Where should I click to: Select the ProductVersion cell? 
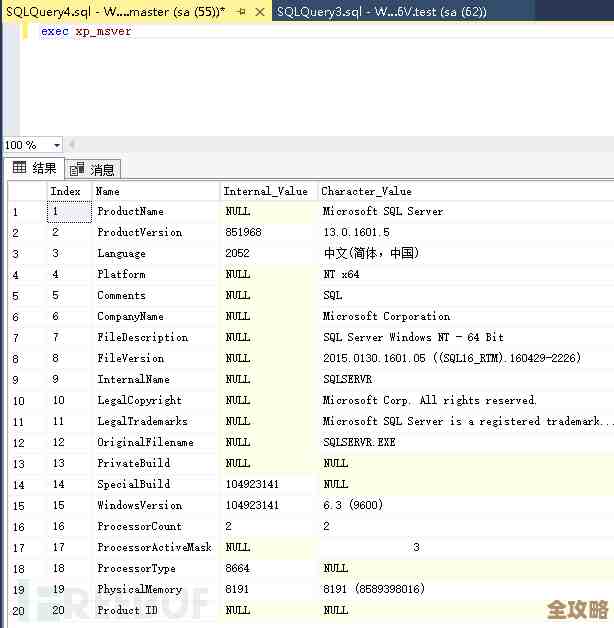[156, 232]
